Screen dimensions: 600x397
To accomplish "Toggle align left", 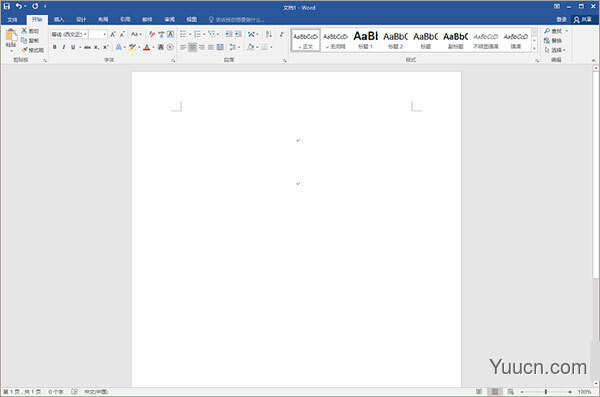I will click(183, 47).
